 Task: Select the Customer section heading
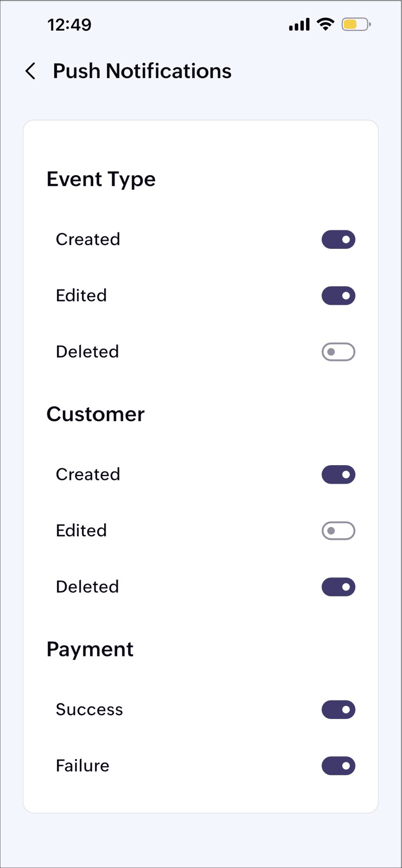click(95, 414)
